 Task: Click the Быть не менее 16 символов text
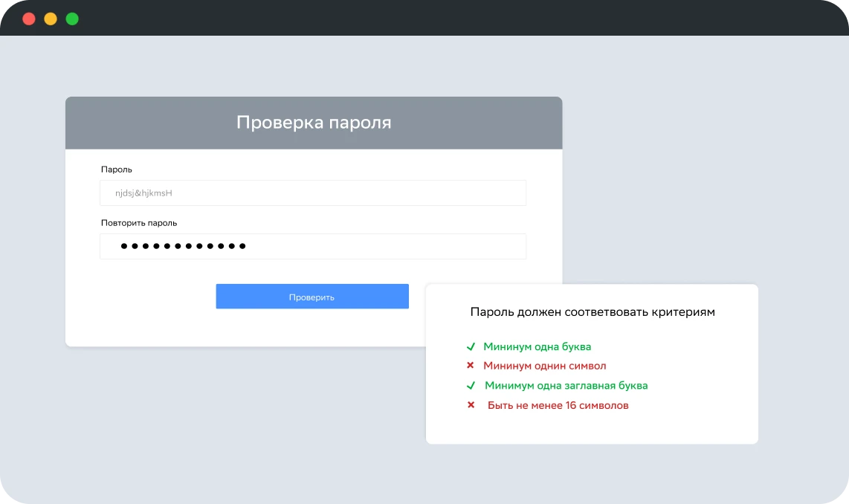click(558, 405)
